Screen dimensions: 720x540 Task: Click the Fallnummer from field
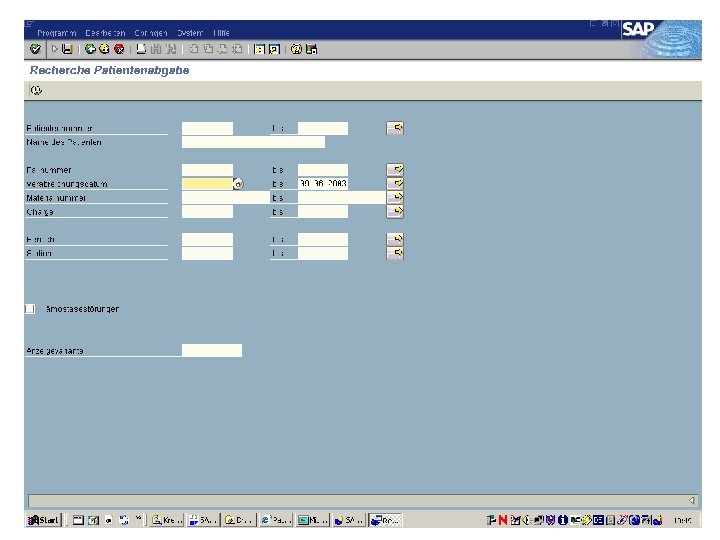click(207, 170)
